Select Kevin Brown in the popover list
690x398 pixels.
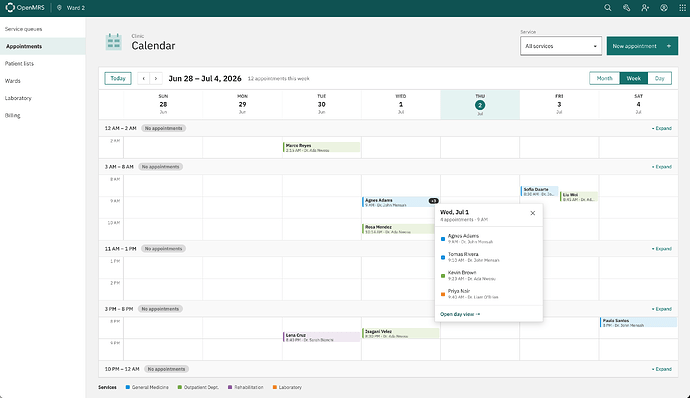pyautogui.click(x=488, y=276)
